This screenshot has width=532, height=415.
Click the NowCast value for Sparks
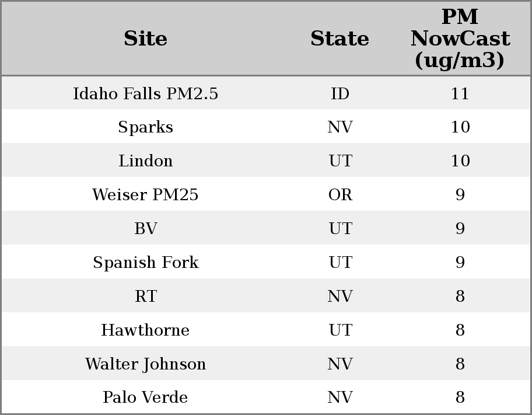pyautogui.click(x=460, y=127)
